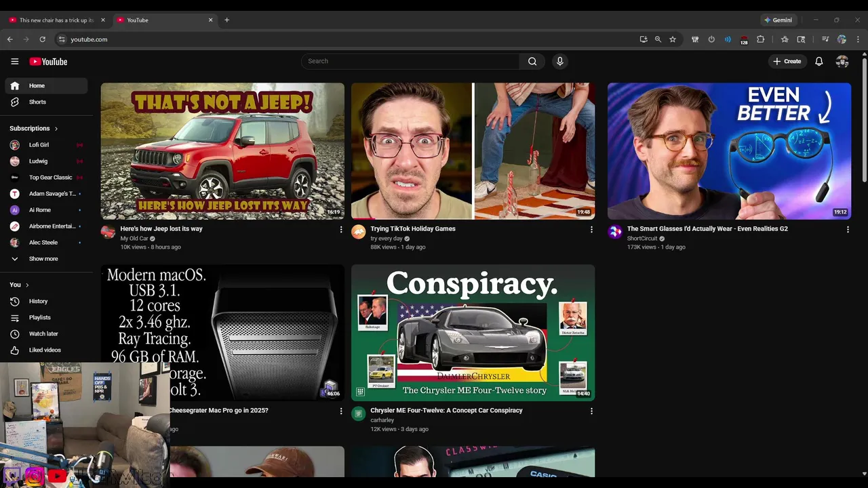Open the Chrome three-dot menu
The image size is (868, 488).
pyautogui.click(x=858, y=39)
